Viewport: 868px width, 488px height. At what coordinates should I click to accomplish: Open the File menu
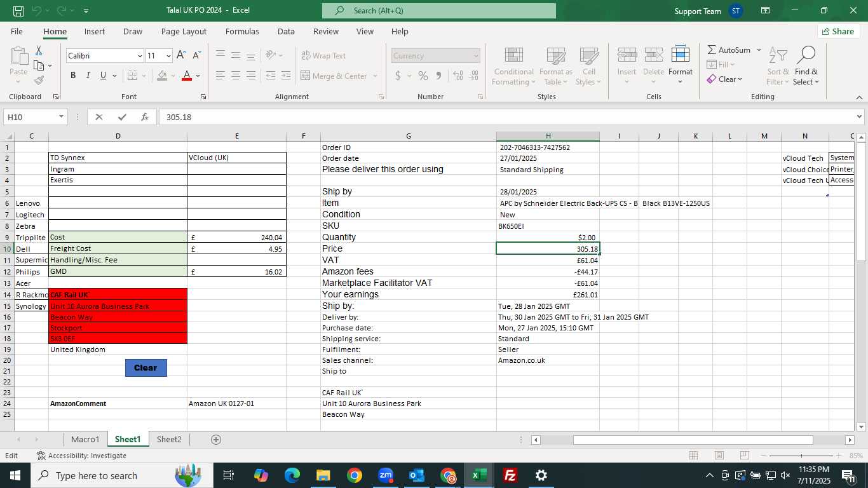pos(17,31)
